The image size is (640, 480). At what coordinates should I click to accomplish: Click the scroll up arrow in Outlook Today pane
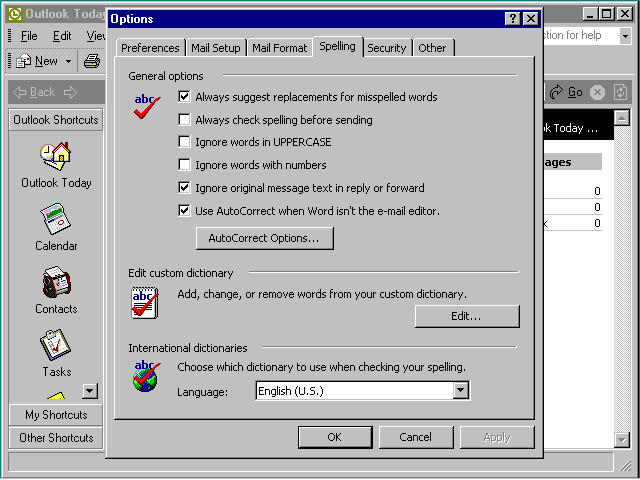pos(622,118)
